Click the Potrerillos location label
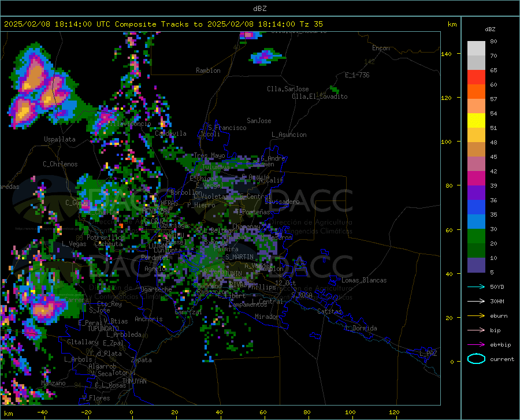Screen dimensions: 520x420 point(106,237)
